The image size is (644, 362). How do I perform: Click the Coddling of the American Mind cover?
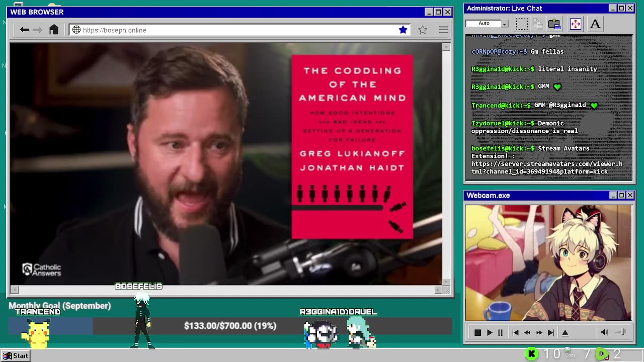click(352, 147)
